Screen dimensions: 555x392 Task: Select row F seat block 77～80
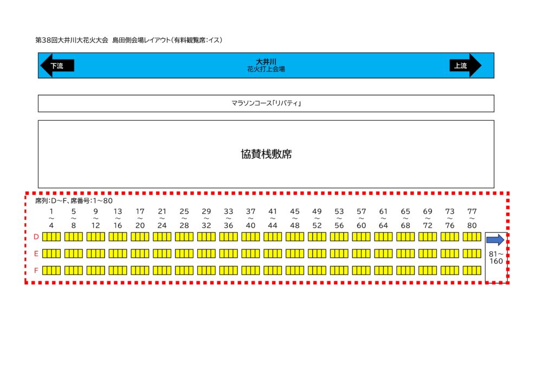point(472,271)
